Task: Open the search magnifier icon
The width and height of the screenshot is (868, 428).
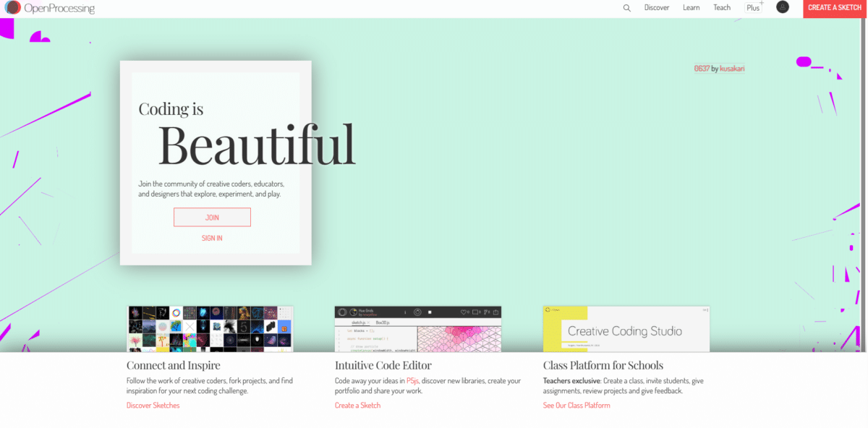Action: (627, 8)
